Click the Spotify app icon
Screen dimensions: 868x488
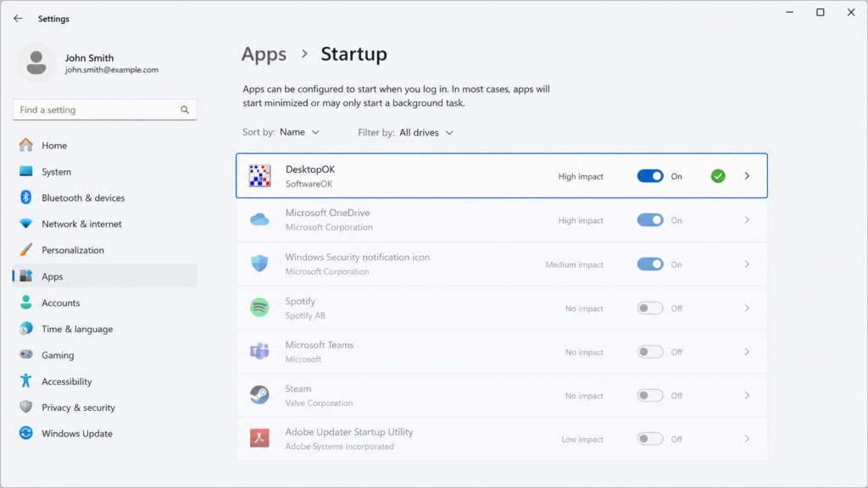(x=259, y=308)
